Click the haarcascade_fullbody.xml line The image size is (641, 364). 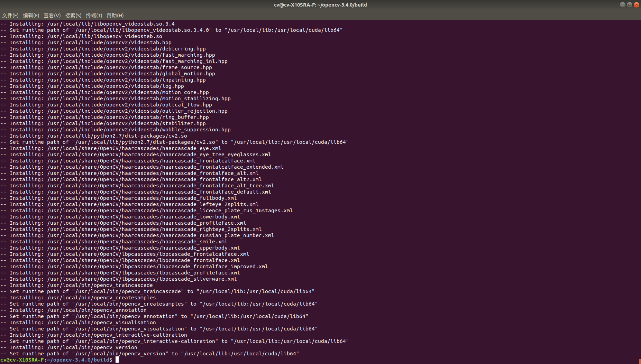119,198
